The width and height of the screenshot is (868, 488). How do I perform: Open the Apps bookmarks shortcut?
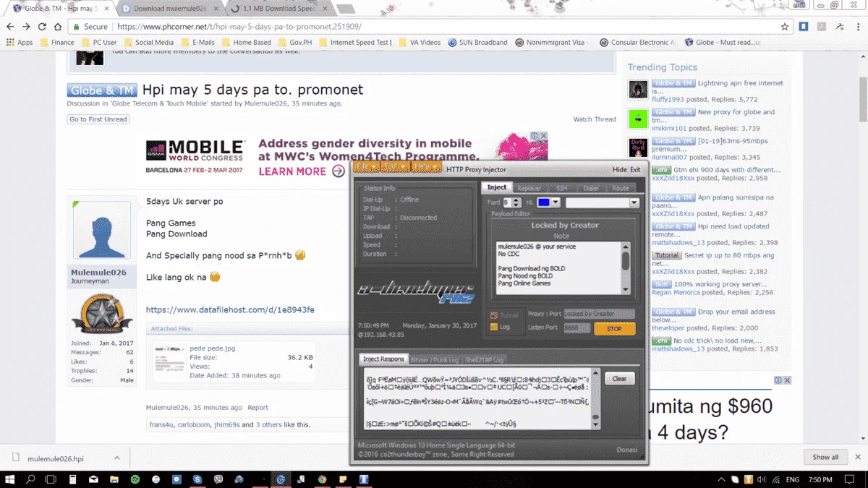(20, 42)
